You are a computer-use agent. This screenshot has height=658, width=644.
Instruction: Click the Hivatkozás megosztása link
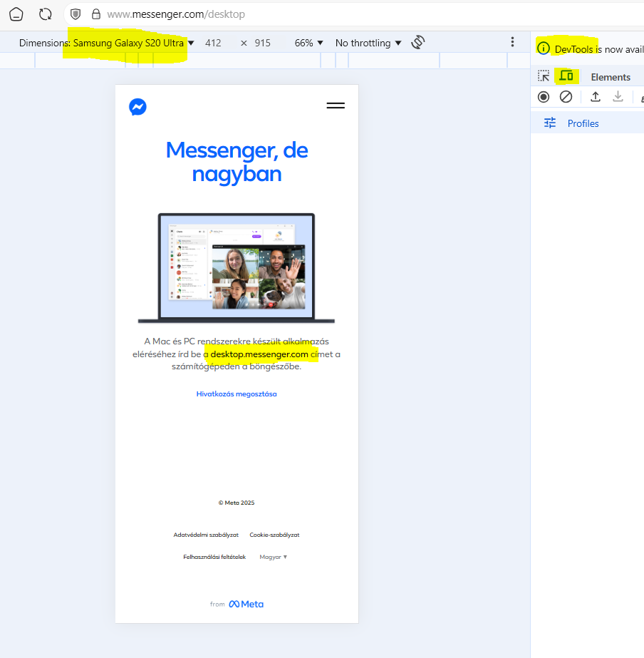[237, 394]
